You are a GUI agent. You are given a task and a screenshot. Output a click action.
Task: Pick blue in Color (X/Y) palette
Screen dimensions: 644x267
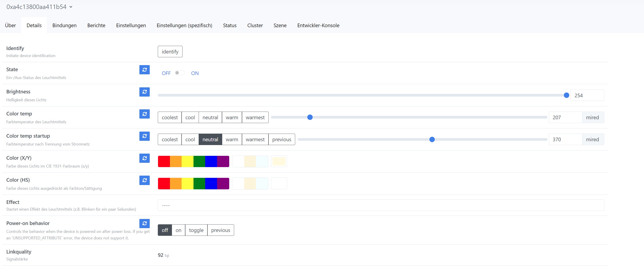tap(211, 161)
